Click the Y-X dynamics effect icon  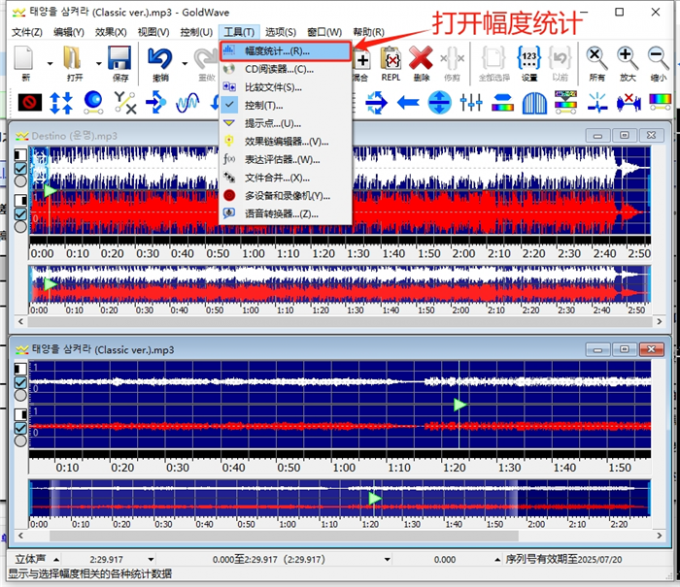[125, 103]
